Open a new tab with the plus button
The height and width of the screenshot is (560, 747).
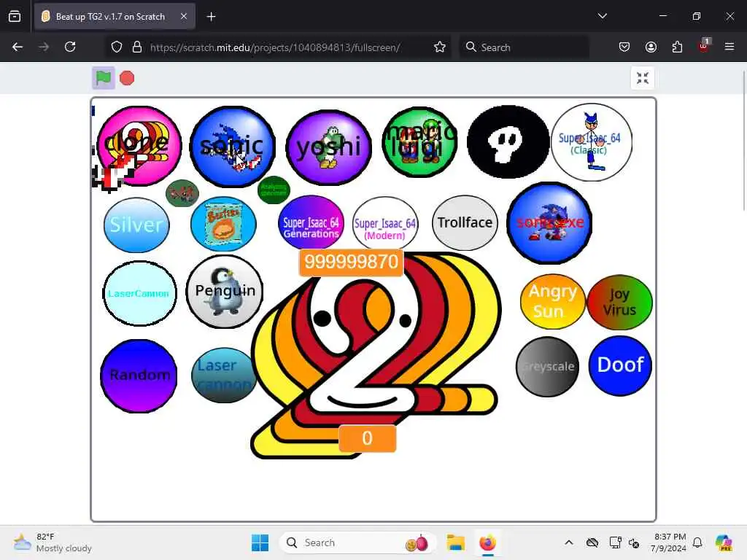click(x=211, y=17)
